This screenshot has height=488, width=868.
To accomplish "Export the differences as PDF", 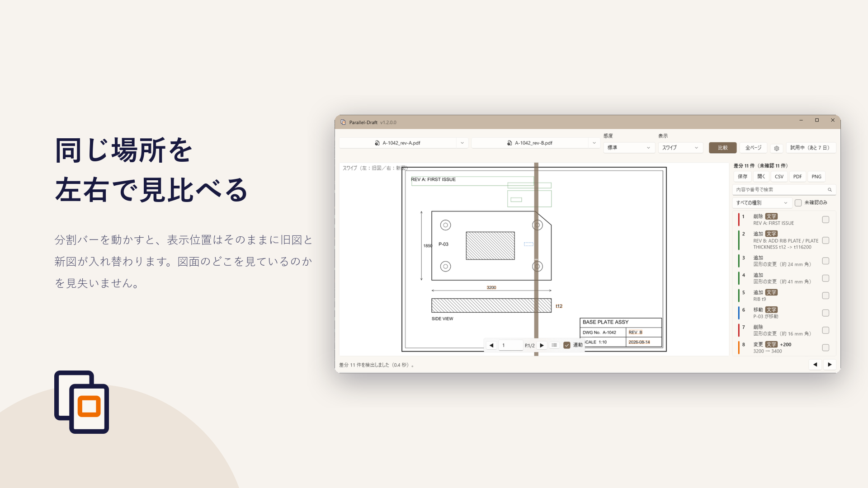I will (x=797, y=177).
